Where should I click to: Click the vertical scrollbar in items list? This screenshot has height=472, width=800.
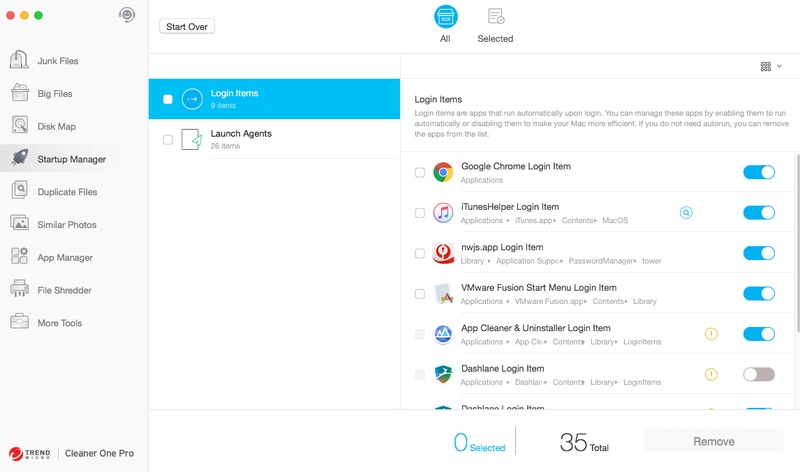pyautogui.click(x=796, y=242)
